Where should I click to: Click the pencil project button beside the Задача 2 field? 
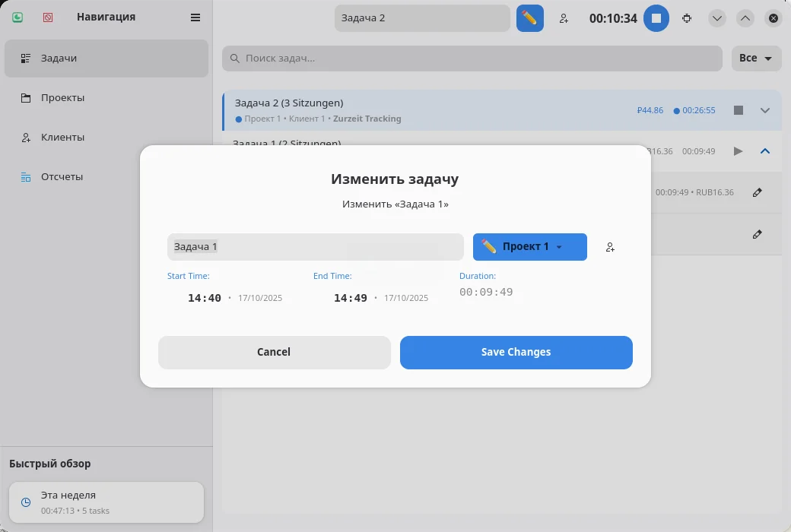click(530, 18)
